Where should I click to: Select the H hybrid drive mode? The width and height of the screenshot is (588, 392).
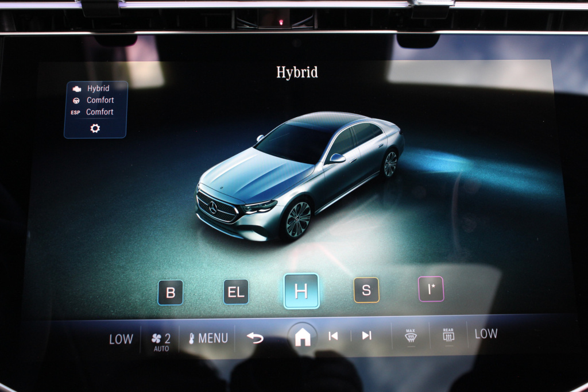(x=301, y=291)
